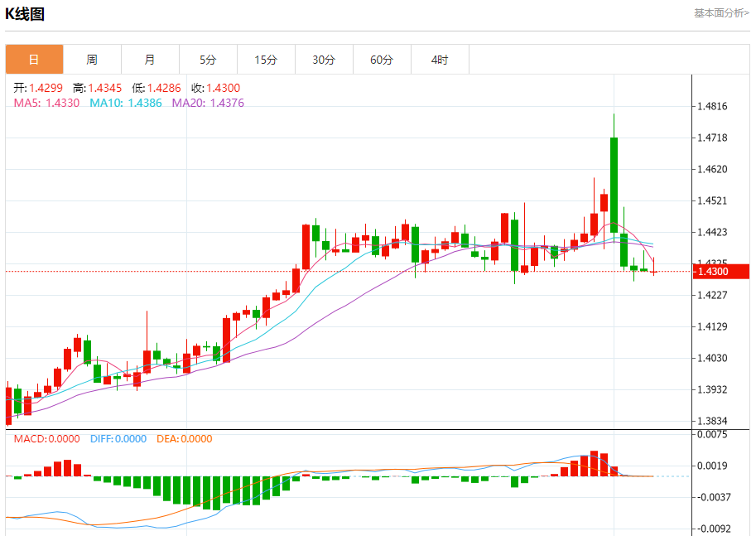Select the 日 daily chart tab
This screenshot has height=536, width=756.
tap(34, 60)
